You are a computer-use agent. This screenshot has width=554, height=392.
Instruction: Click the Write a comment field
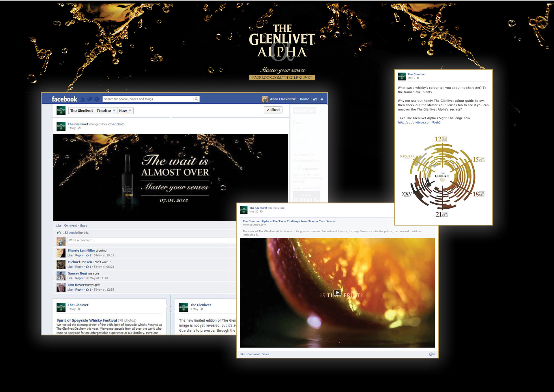(x=152, y=240)
